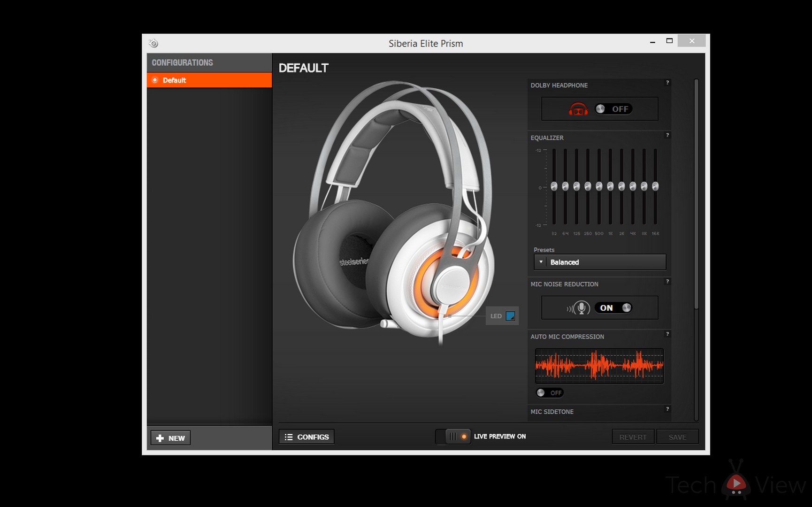Adjust the 250 Hz equalizer slider
Screen dimensions: 812x507
(588, 186)
